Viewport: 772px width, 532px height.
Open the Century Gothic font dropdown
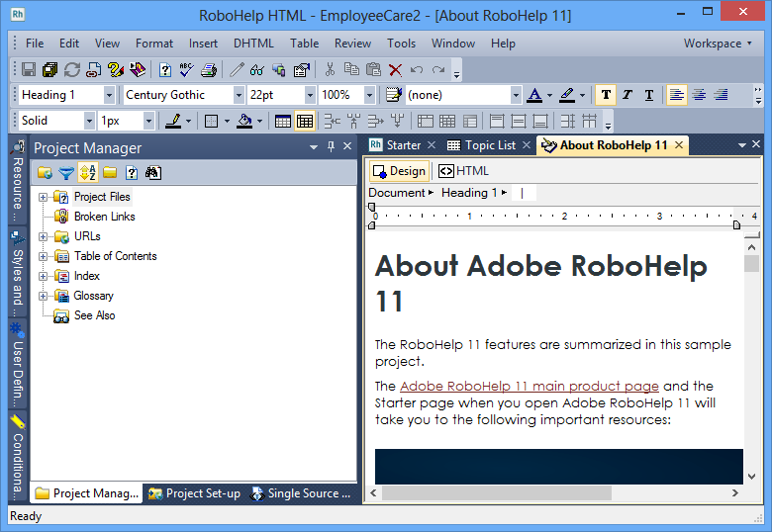click(x=239, y=95)
